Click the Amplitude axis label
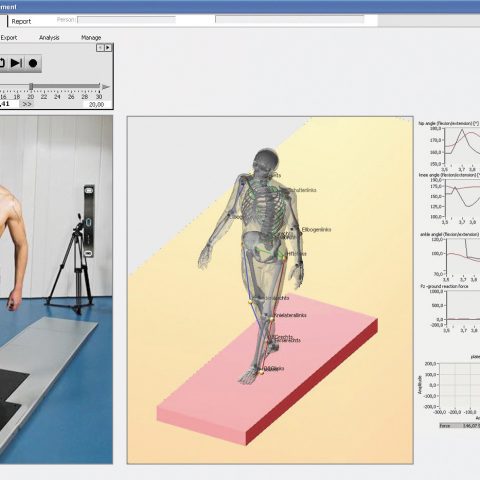 (420, 385)
